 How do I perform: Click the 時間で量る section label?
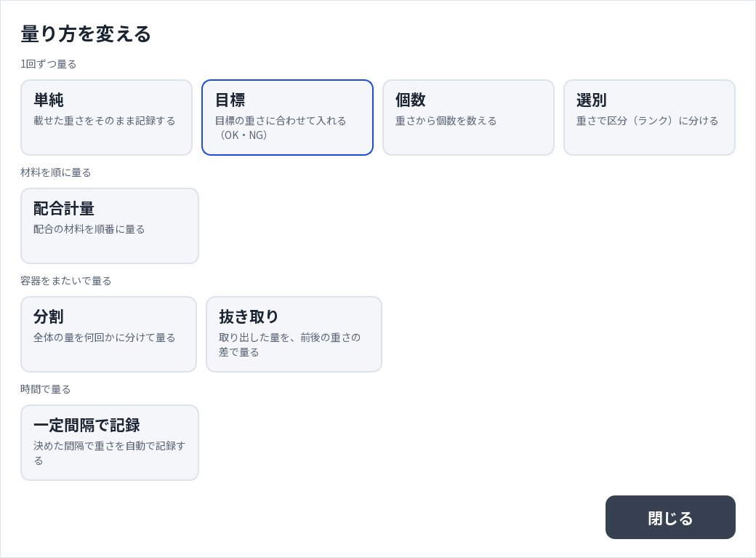pyautogui.click(x=45, y=389)
